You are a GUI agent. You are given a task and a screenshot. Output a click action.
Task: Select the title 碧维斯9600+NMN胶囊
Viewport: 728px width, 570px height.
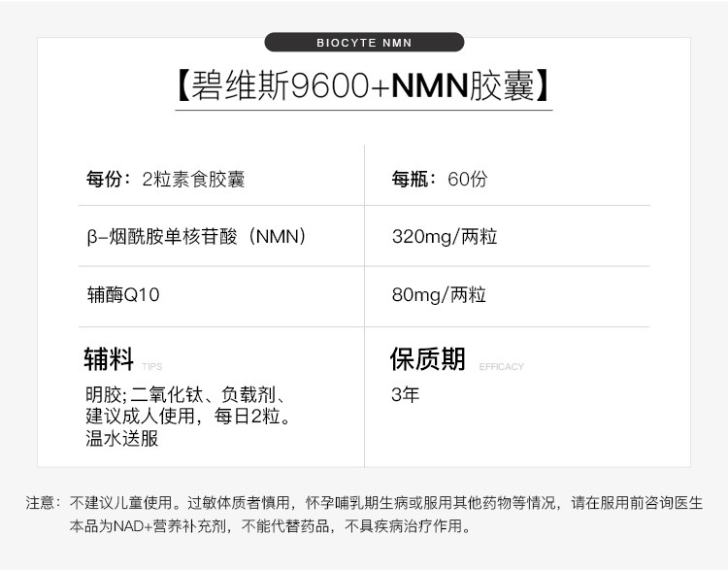364,85
